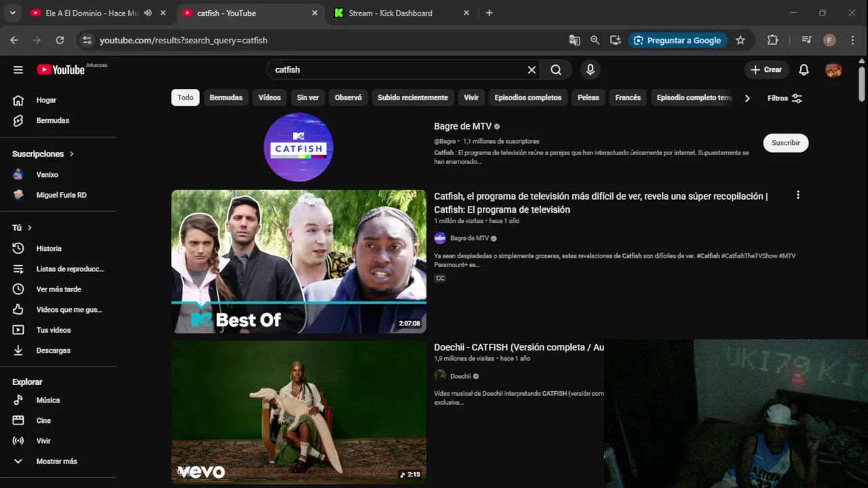This screenshot has height=488, width=868.
Task: Select the Peleas filter chip
Action: 588,98
